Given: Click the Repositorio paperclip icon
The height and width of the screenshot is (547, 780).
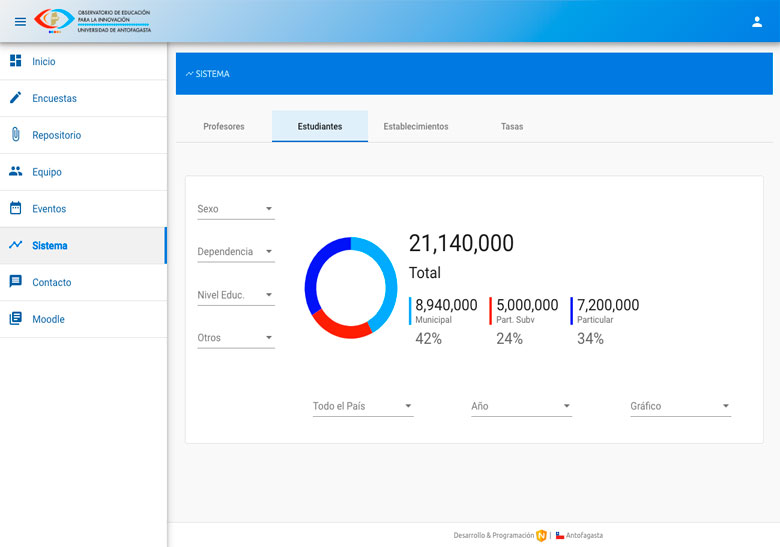Looking at the screenshot, I should click(x=15, y=134).
